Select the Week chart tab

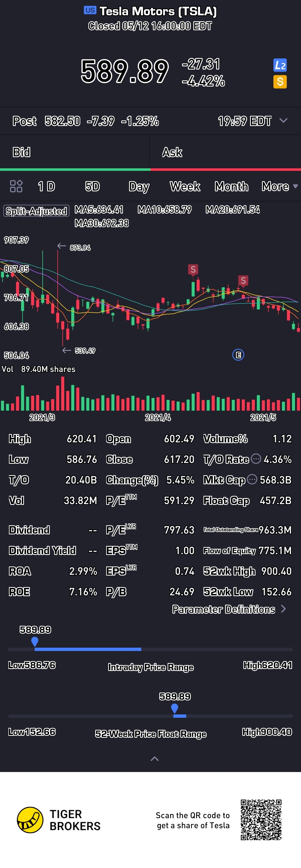[x=185, y=186]
